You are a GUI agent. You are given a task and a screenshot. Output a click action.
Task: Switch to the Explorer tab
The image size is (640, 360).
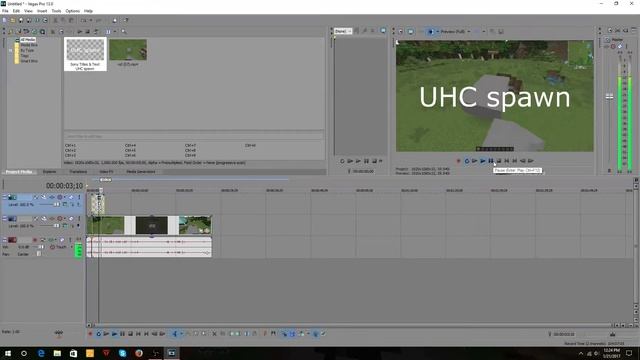[49, 172]
